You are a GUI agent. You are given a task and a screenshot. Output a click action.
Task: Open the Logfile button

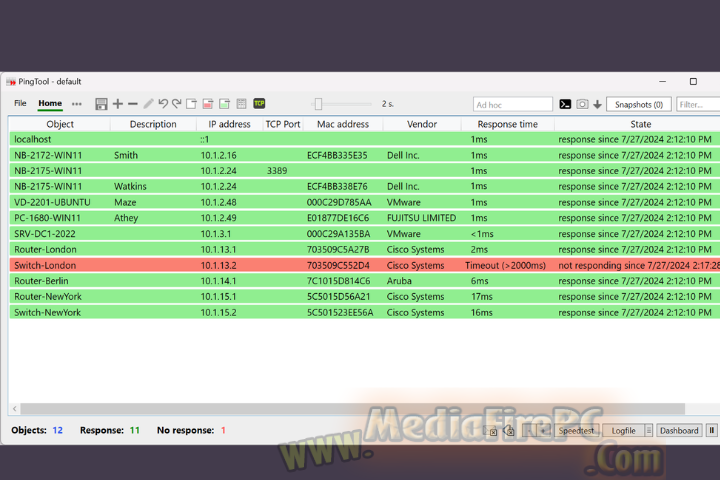623,430
